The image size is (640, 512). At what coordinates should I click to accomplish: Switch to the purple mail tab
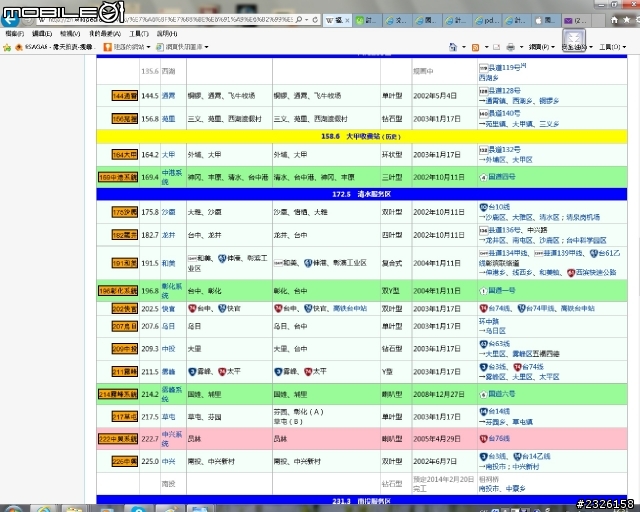pyautogui.click(x=576, y=20)
